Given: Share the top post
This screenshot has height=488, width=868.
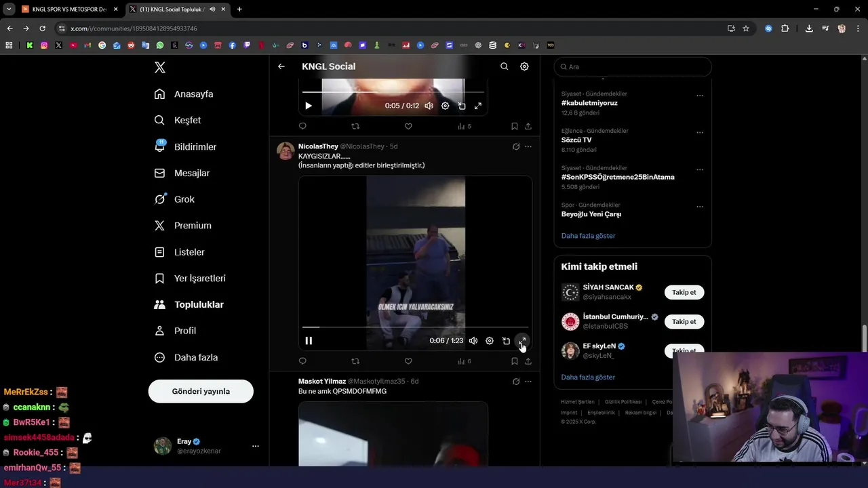Looking at the screenshot, I should [528, 126].
